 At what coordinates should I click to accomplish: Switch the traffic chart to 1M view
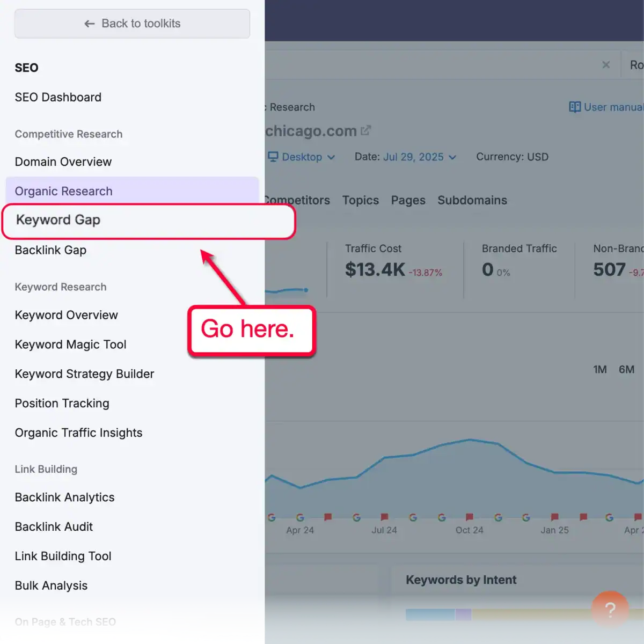coord(599,369)
